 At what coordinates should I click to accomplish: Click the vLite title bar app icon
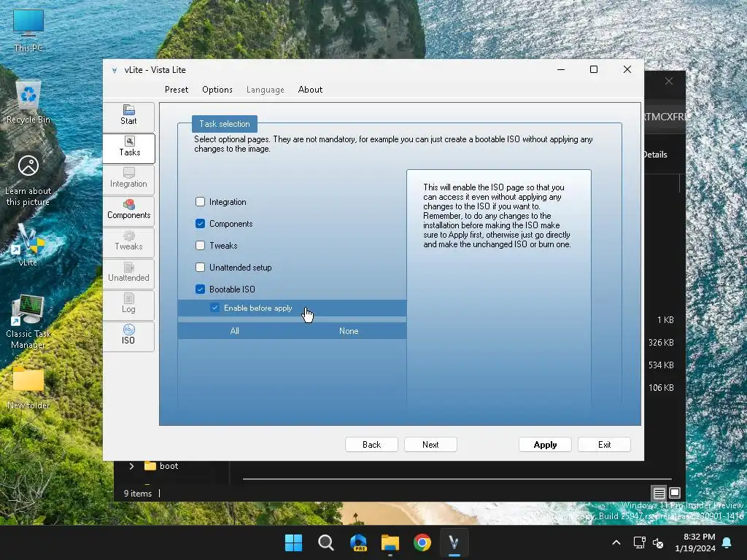(x=115, y=70)
